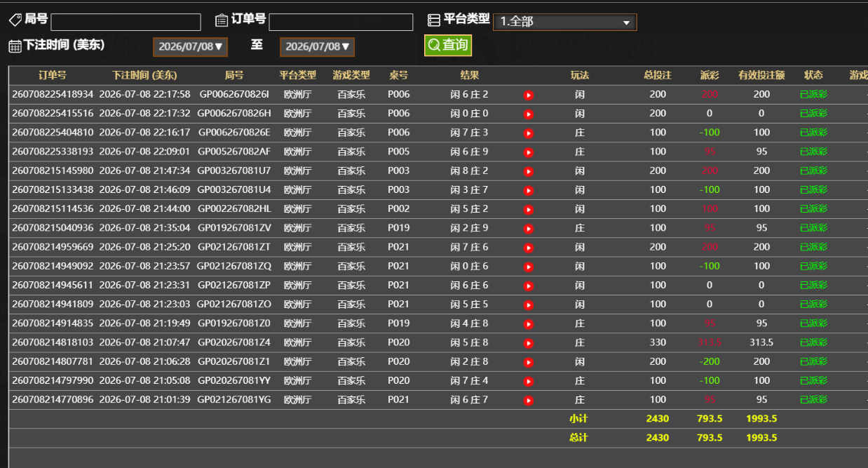The width and height of the screenshot is (868, 468).
Task: Click the 状态 column header
Action: 813,75
